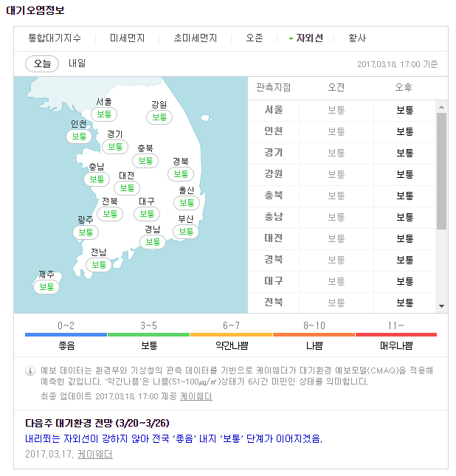Click the 부산 status badge on the map

point(186,232)
